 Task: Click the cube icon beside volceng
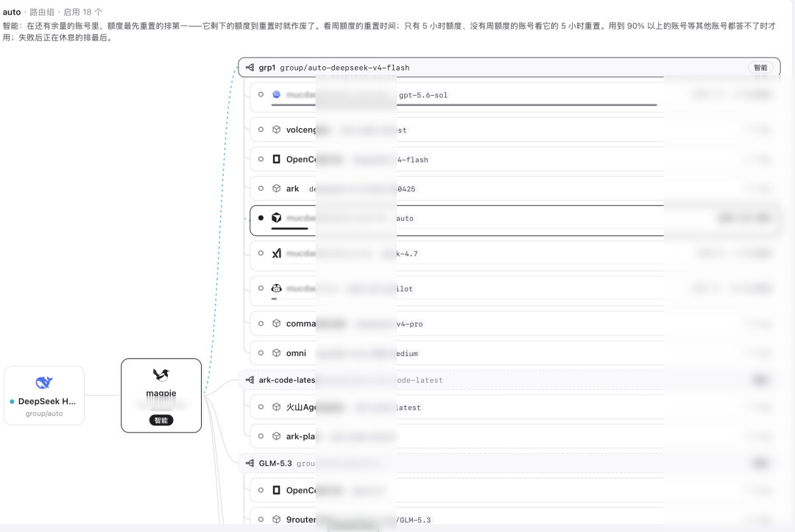[276, 130]
